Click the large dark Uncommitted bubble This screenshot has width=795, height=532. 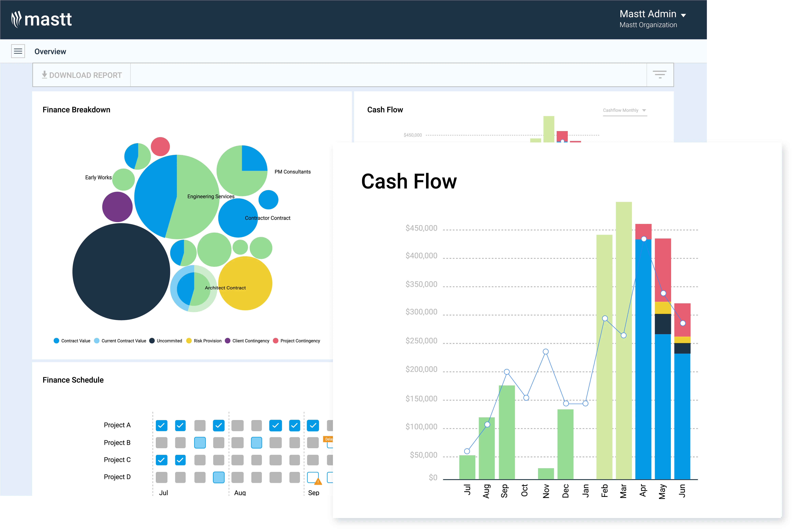pos(121,271)
